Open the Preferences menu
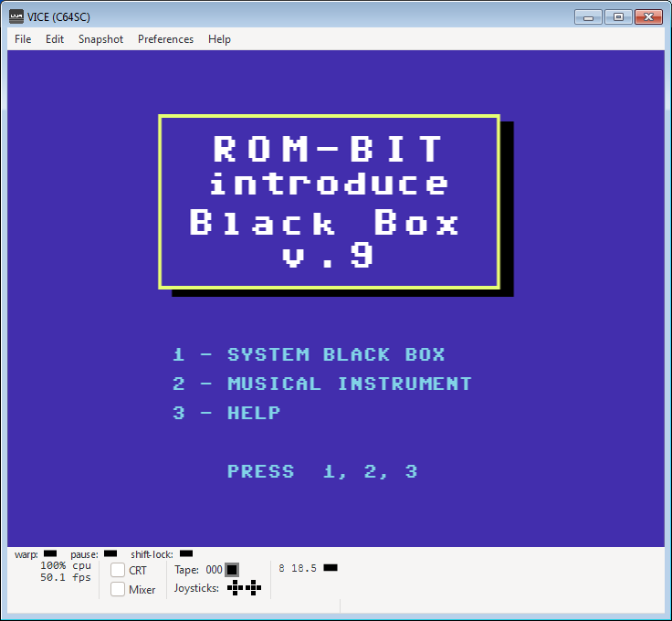 pyautogui.click(x=165, y=39)
